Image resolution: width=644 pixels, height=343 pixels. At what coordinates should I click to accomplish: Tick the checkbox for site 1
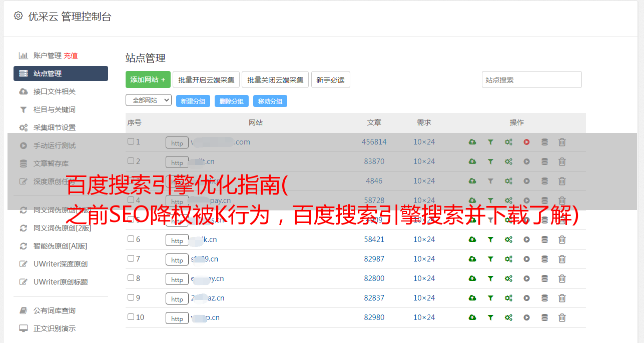tap(131, 141)
